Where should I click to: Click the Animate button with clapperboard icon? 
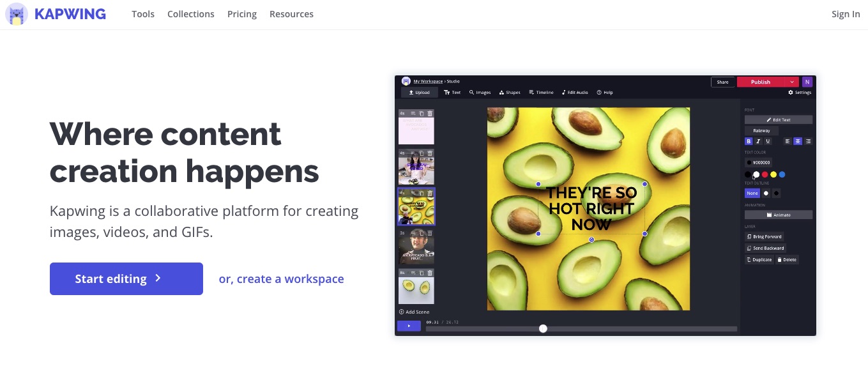tap(778, 215)
